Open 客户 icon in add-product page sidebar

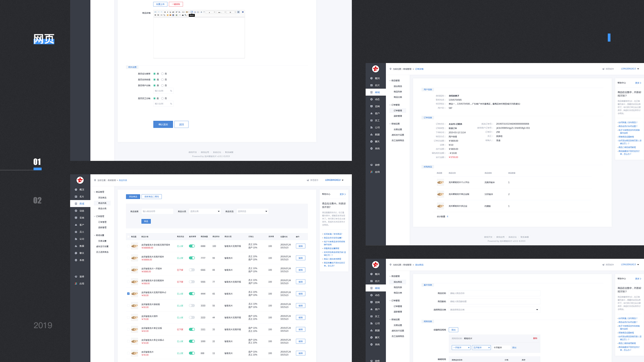[372, 309]
